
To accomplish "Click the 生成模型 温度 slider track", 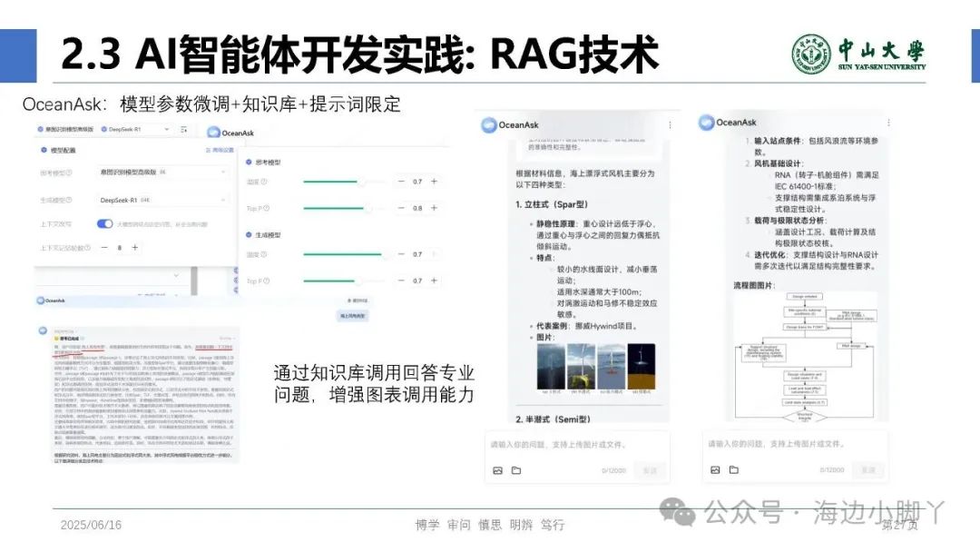I will (x=345, y=254).
